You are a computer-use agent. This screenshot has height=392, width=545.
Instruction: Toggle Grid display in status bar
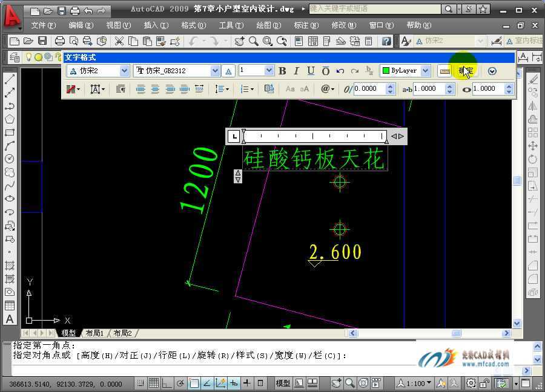click(154, 384)
